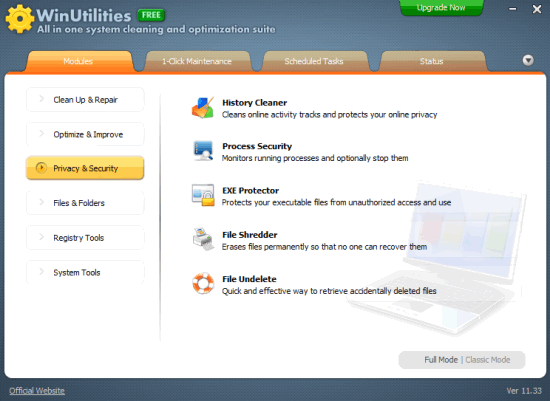
Task: Launch the Process Security monitor icon
Action: pos(203,151)
